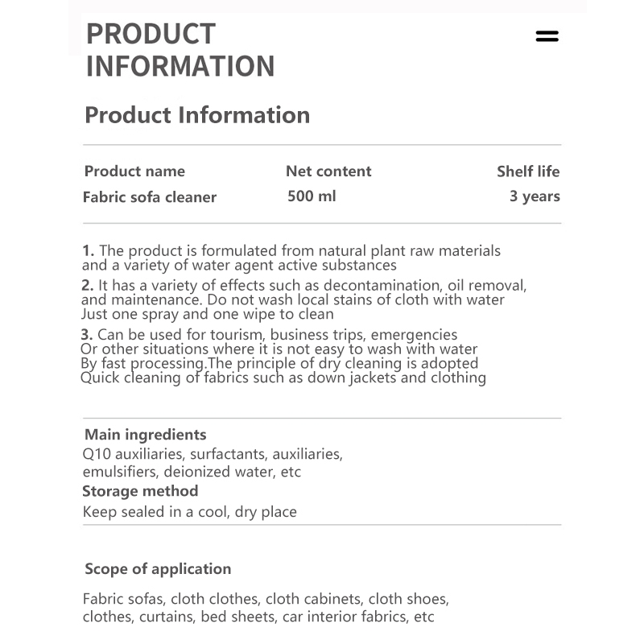The height and width of the screenshot is (644, 644).
Task: Click point 2 about decontamination effects
Action: [304, 299]
